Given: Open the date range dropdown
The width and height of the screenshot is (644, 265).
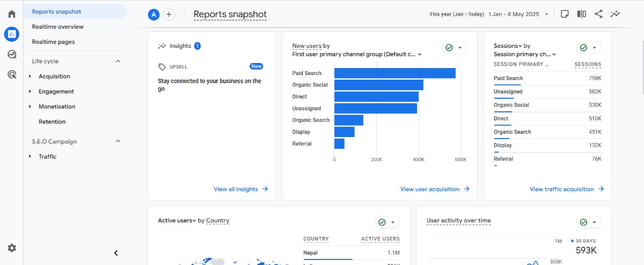Looking at the screenshot, I should tap(518, 14).
